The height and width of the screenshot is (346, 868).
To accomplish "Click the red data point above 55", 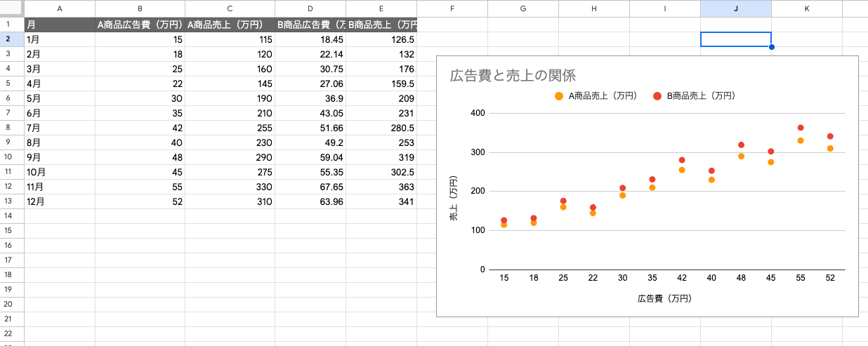I will [801, 128].
